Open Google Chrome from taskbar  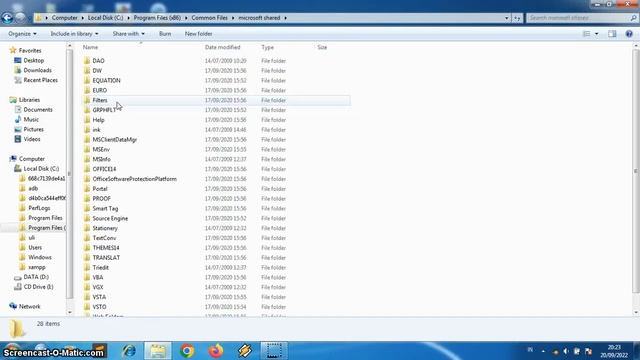(187, 351)
